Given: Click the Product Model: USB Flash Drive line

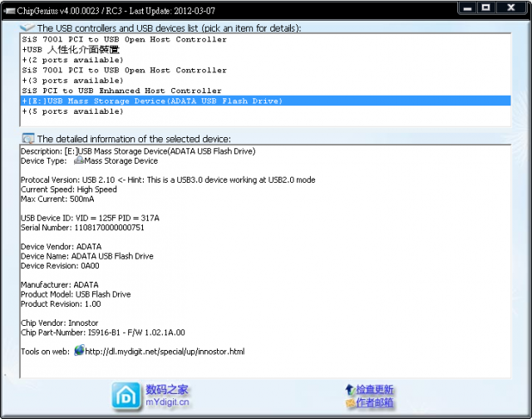Looking at the screenshot, I should click(76, 294).
